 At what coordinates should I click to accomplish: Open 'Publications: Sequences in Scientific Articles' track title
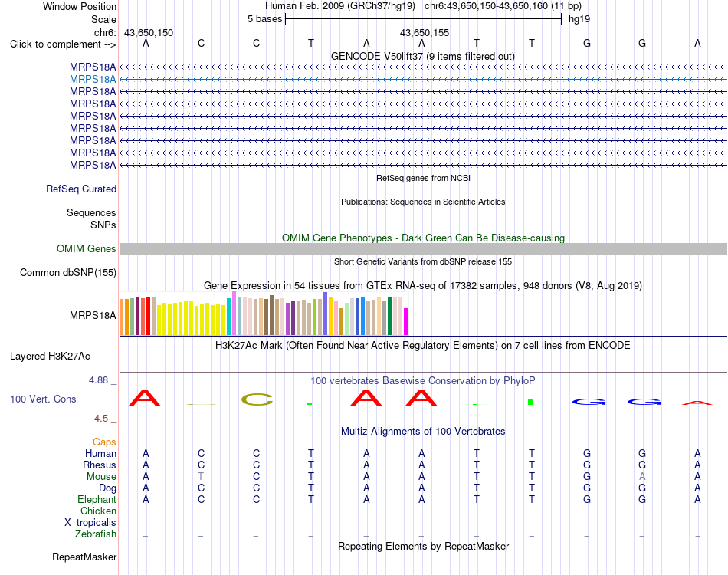tap(423, 202)
